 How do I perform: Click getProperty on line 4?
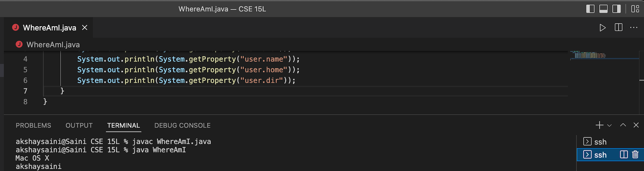tap(212, 59)
